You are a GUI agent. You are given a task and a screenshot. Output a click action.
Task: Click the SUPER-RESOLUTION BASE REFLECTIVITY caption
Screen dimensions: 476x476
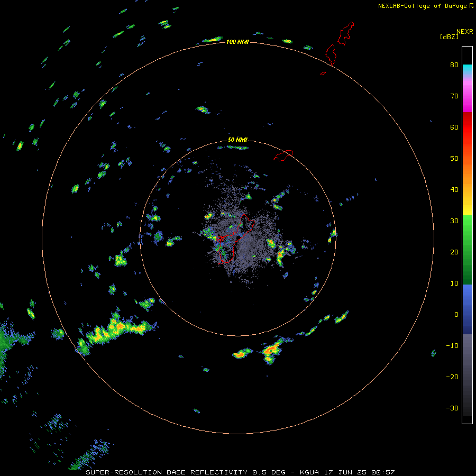coord(167,472)
